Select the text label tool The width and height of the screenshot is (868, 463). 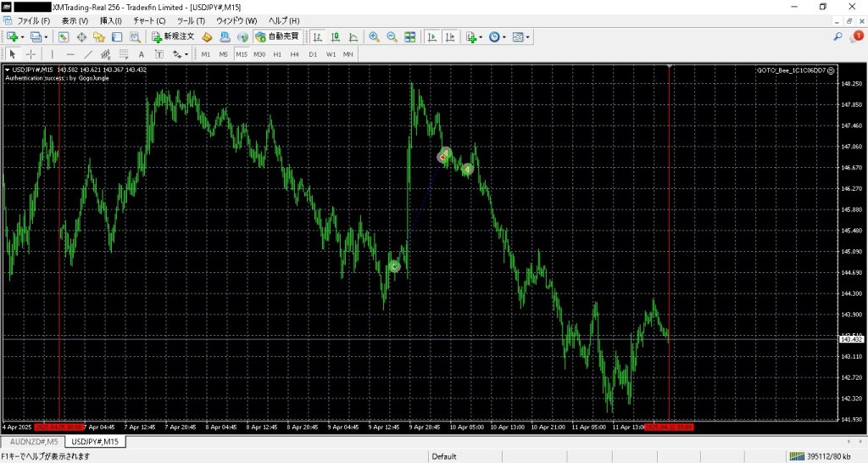click(141, 54)
